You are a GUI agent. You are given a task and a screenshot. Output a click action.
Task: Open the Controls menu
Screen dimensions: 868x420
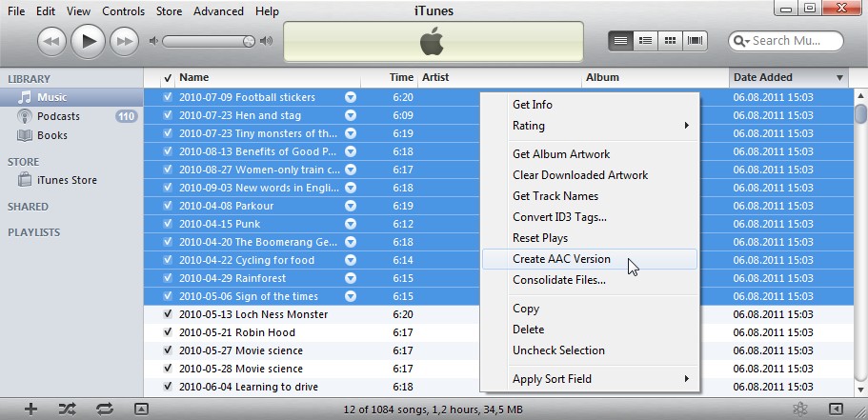124,11
